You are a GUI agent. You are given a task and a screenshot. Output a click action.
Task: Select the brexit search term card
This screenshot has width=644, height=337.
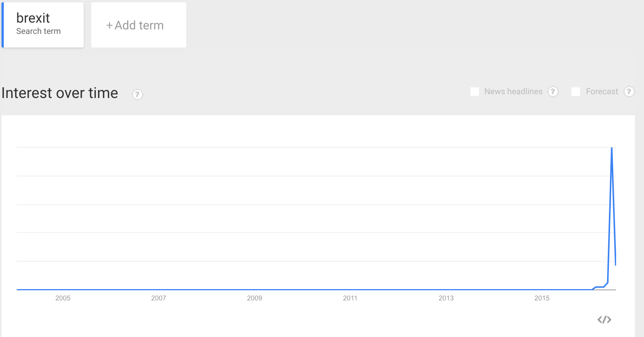[x=43, y=25]
